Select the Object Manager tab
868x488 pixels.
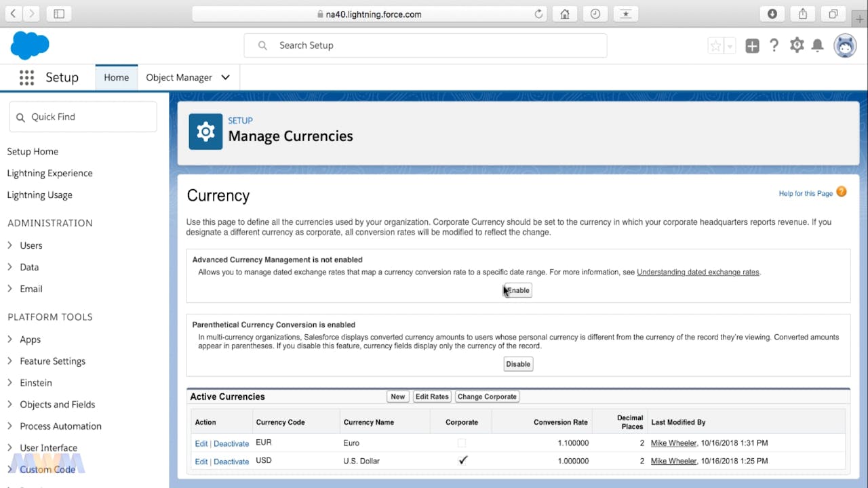(179, 77)
